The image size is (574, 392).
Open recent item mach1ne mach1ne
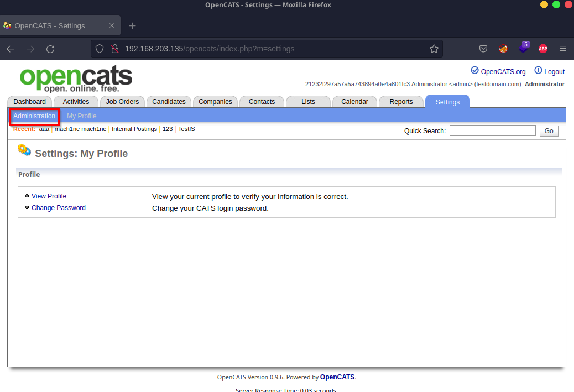[x=81, y=129]
